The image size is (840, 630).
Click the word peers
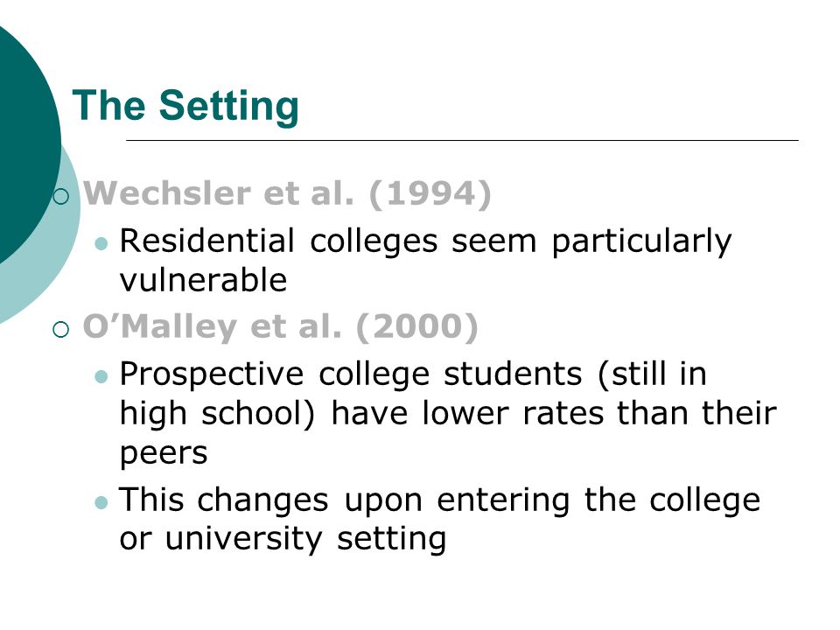pos(164,454)
